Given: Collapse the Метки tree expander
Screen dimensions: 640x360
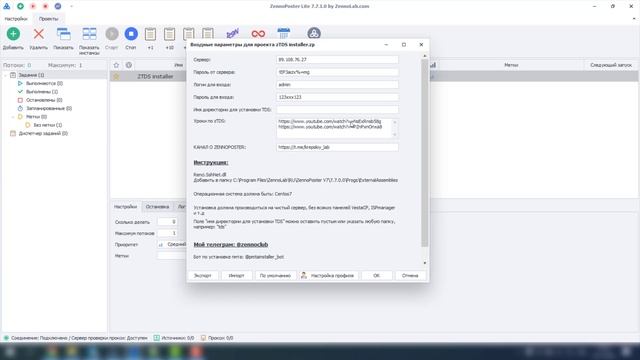Looking at the screenshot, I should coord(13,117).
